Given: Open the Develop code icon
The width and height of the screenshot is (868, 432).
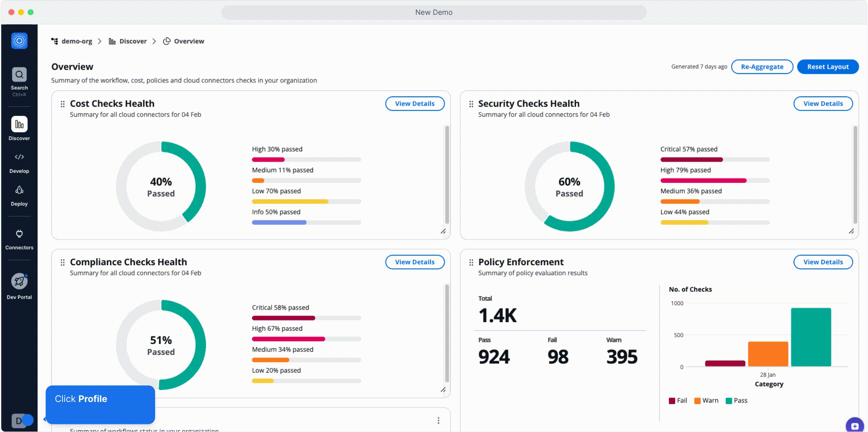Looking at the screenshot, I should point(19,157).
